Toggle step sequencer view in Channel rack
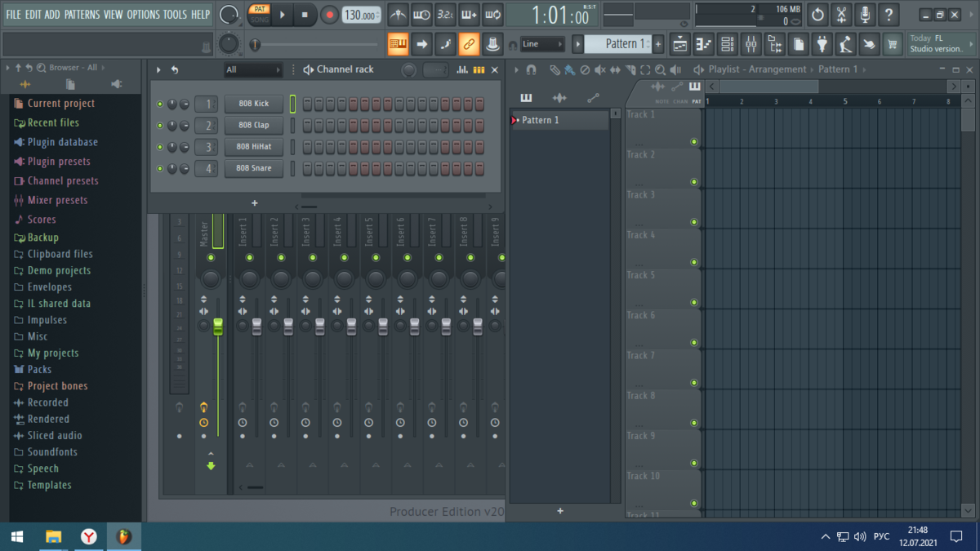This screenshot has width=980, height=551. coord(479,70)
